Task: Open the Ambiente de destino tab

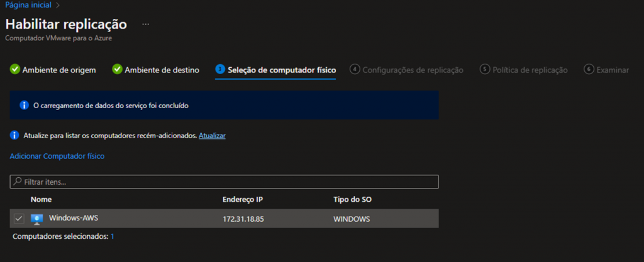Action: [x=162, y=70]
